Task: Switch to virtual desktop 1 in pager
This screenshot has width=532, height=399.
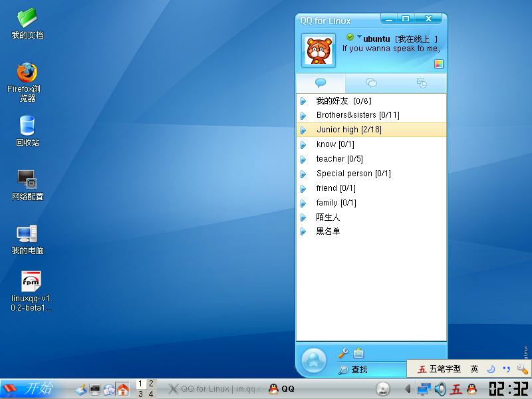Action: [x=140, y=384]
